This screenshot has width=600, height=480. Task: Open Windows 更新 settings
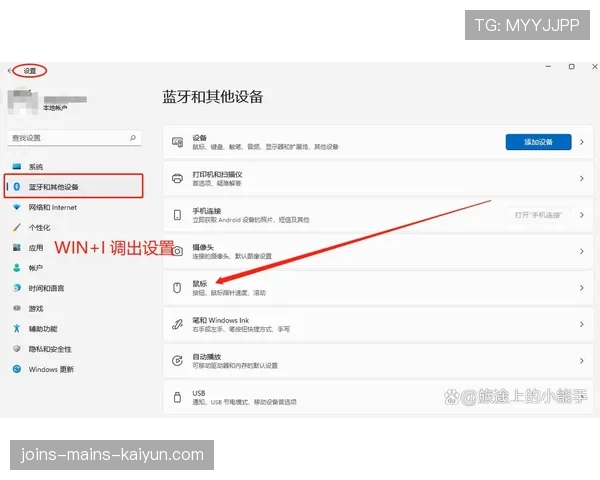click(x=51, y=369)
